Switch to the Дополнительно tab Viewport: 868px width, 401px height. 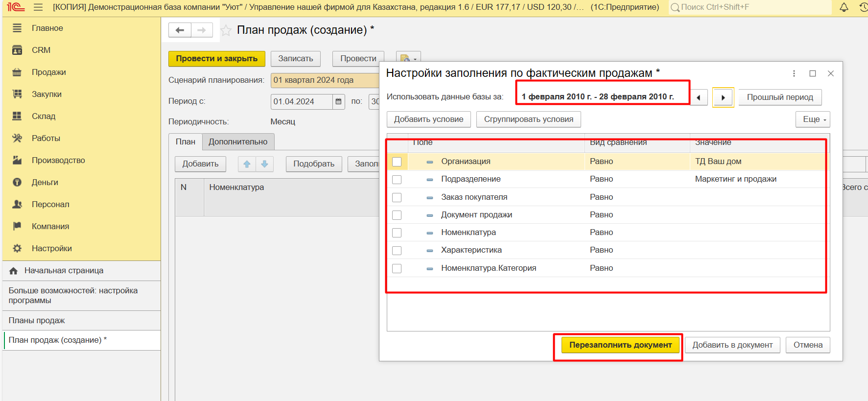point(238,142)
